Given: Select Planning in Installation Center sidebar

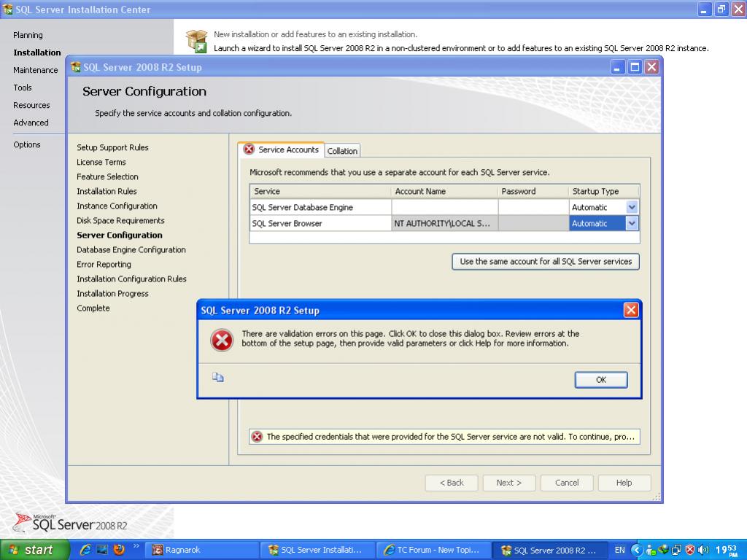Looking at the screenshot, I should (x=28, y=35).
